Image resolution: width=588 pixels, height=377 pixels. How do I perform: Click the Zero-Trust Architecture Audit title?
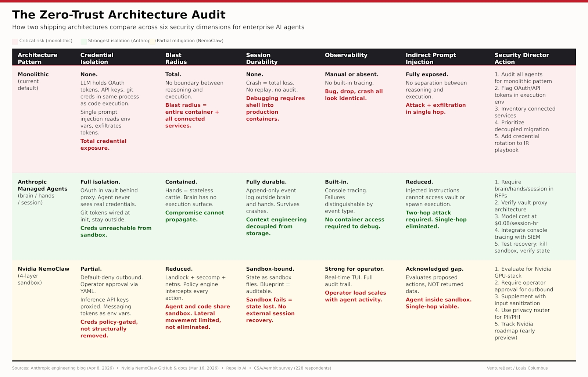pos(119,15)
